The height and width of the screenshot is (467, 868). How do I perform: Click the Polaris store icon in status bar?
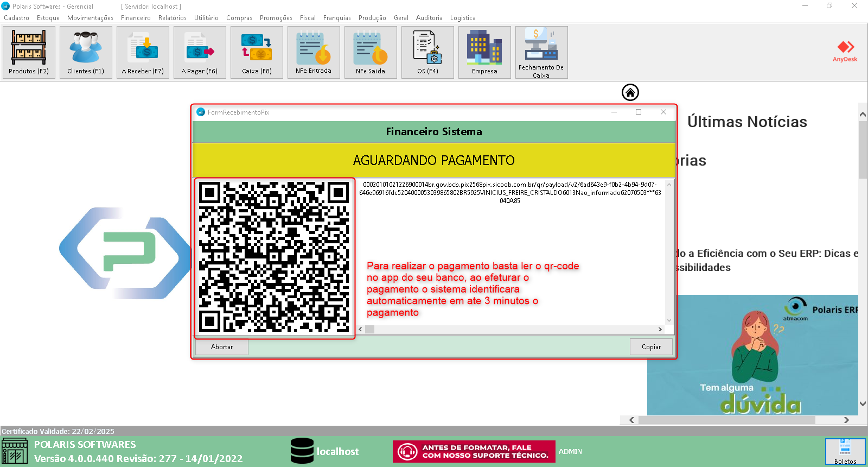tap(15, 451)
